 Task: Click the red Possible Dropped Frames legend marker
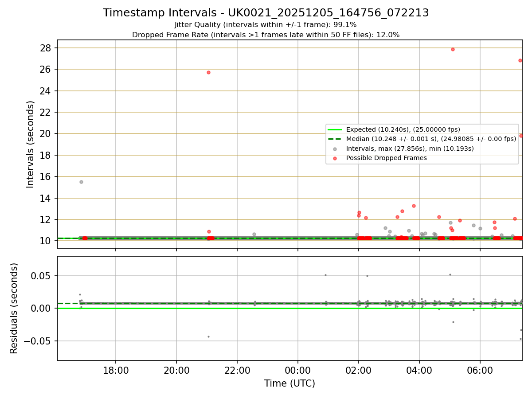(335, 158)
